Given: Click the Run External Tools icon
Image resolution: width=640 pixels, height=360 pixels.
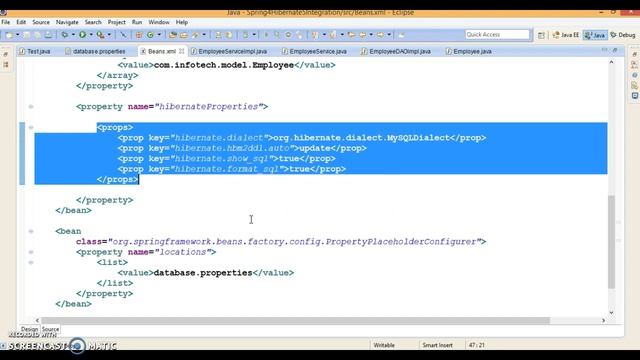Looking at the screenshot, I should 100,35.
